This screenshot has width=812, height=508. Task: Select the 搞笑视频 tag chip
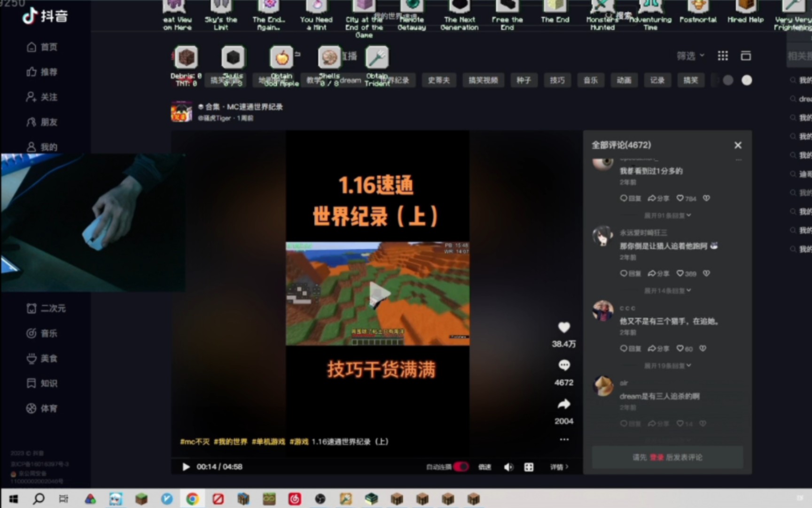click(483, 80)
